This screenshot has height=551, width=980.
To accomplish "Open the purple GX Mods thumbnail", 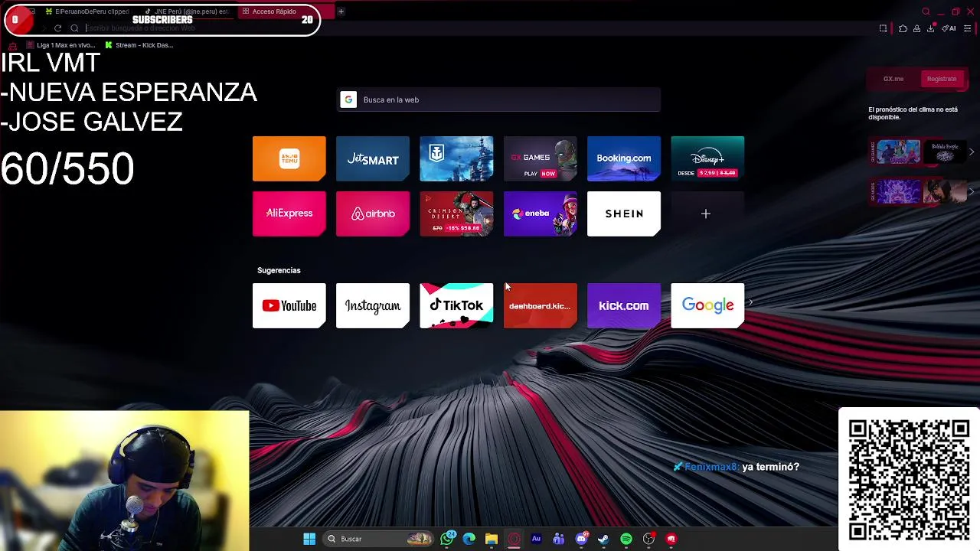I will 899,191.
